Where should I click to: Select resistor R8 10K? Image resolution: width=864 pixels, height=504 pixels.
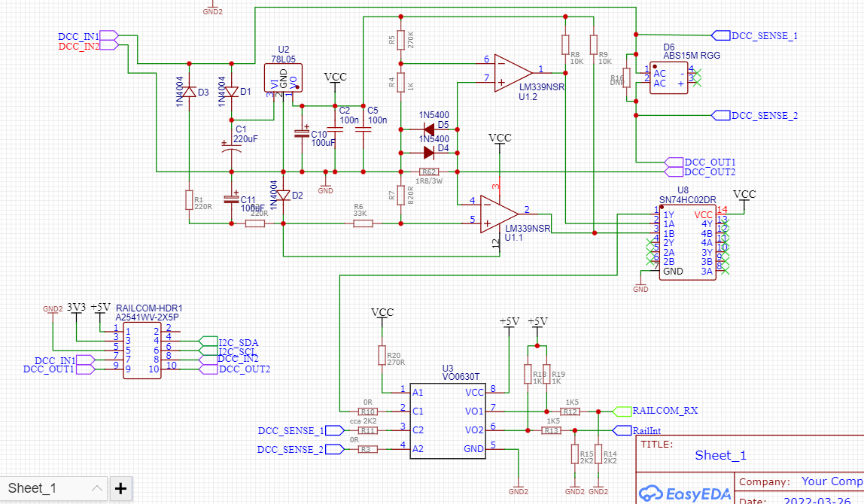pos(565,44)
